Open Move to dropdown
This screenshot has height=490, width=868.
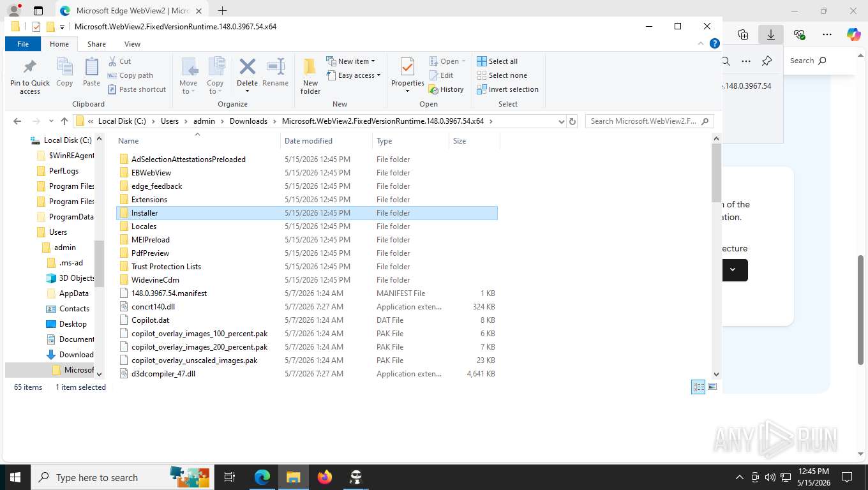tap(188, 87)
